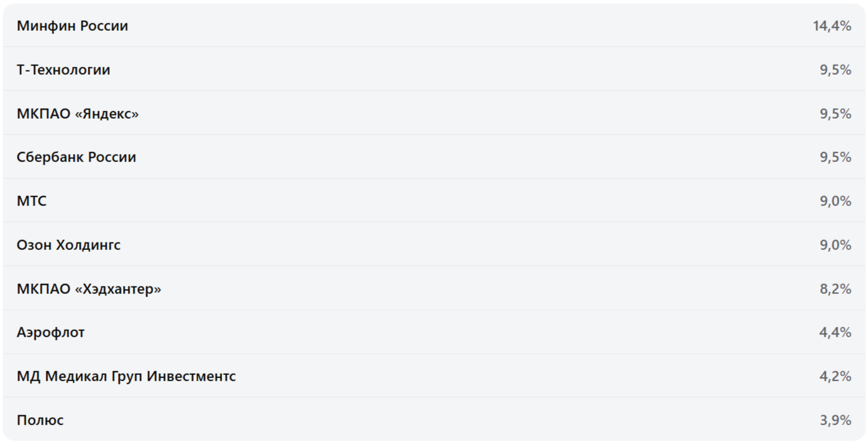Viewport: 868px width, 444px height.
Task: Select the 3,9% value for Полюс
Action: [x=835, y=420]
